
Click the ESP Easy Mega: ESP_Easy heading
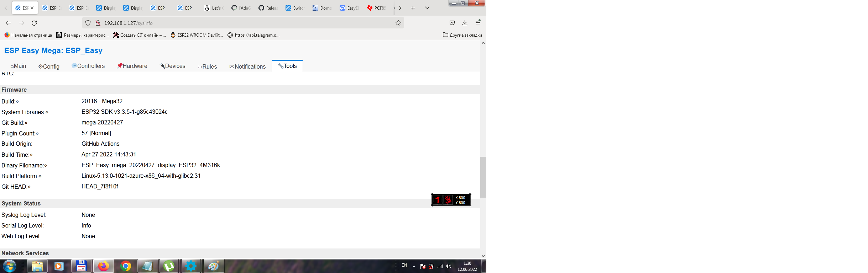pos(53,50)
